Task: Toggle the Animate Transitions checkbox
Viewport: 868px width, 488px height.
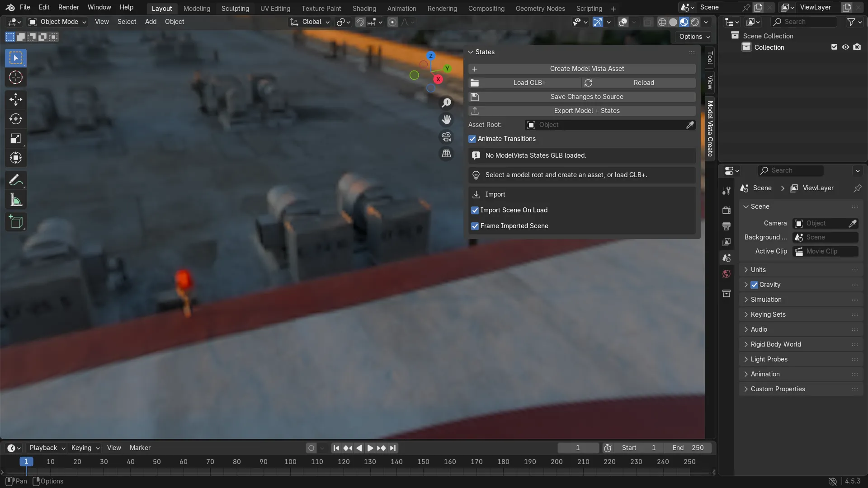Action: click(x=472, y=139)
